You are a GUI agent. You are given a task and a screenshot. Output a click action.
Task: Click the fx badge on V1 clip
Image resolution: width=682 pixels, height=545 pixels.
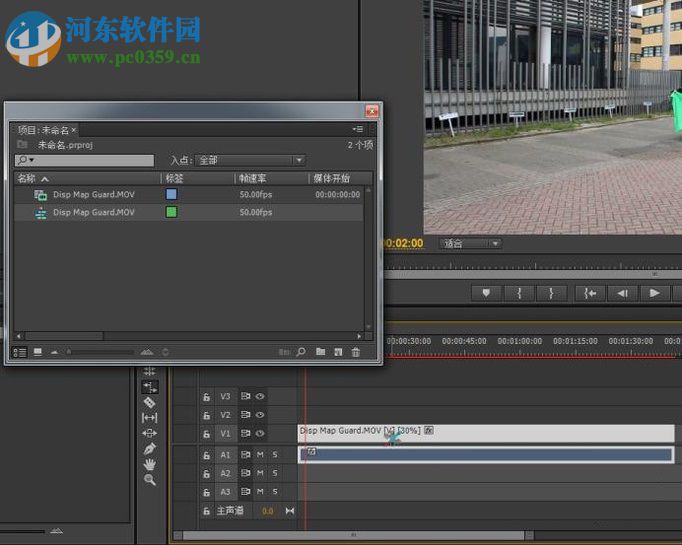point(428,431)
